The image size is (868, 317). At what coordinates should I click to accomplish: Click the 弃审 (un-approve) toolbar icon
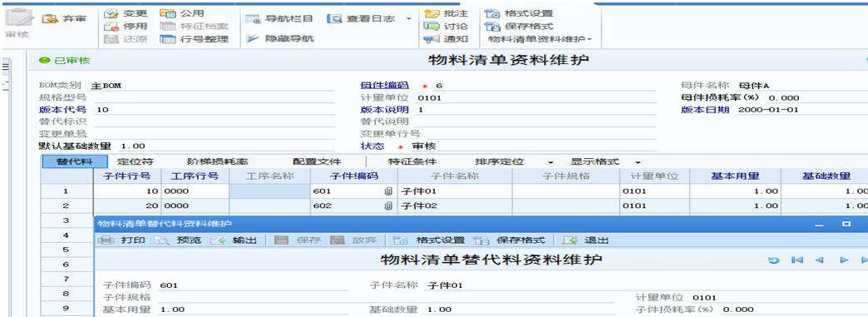pyautogui.click(x=50, y=19)
